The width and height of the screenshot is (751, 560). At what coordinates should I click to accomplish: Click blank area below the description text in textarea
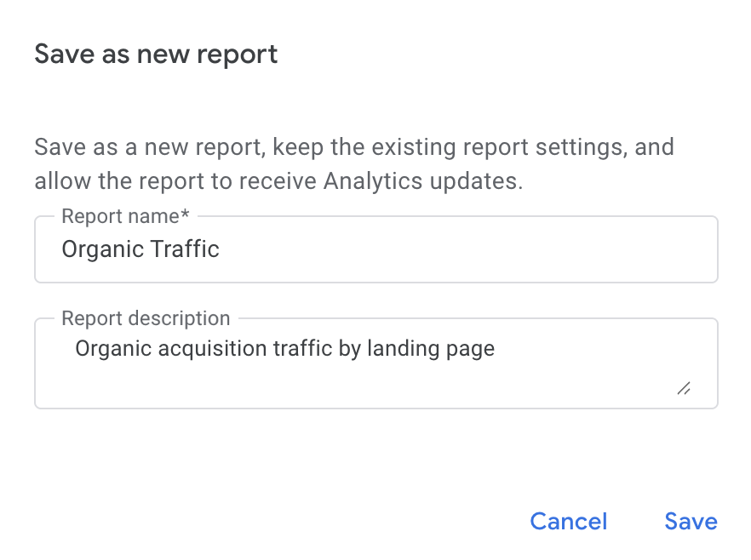341,385
